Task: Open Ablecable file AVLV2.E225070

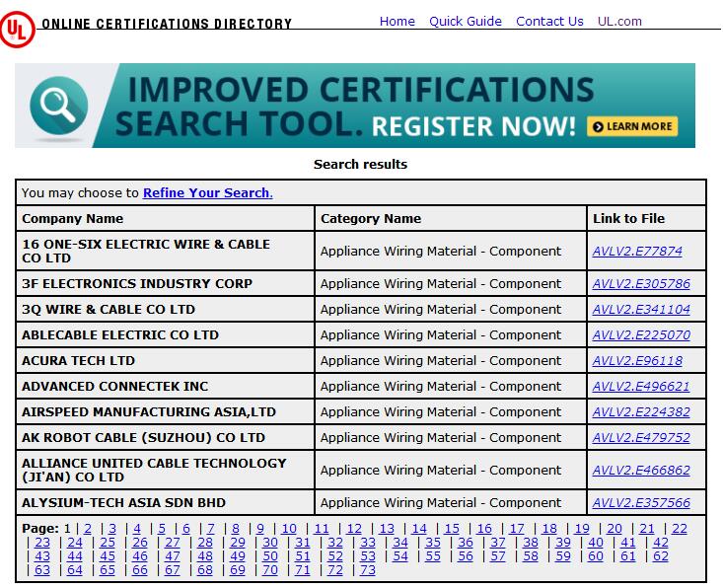Action: click(x=641, y=335)
